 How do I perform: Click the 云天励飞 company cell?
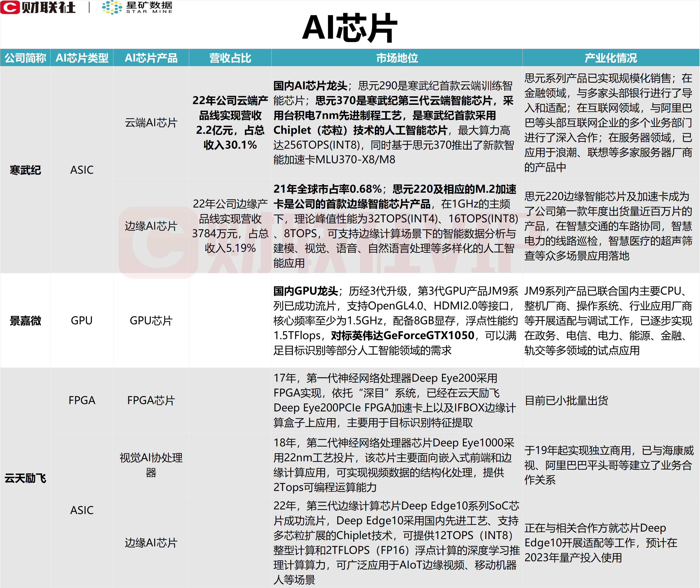(x=25, y=478)
